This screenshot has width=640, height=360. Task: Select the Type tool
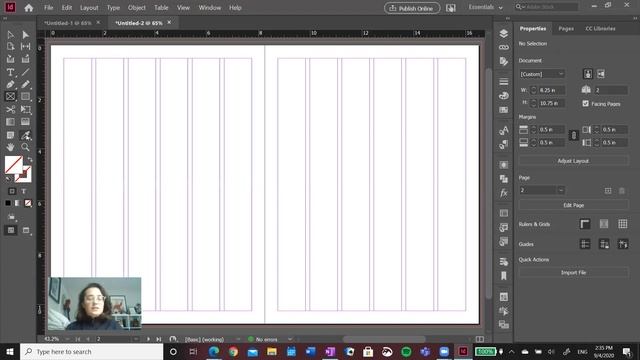coord(10,73)
